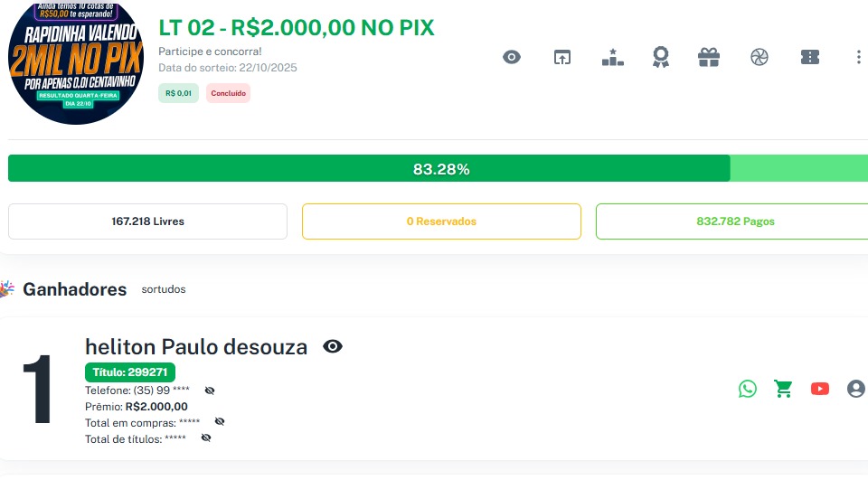Open the gift box prizes icon
This screenshot has height=480, width=868.
[709, 57]
